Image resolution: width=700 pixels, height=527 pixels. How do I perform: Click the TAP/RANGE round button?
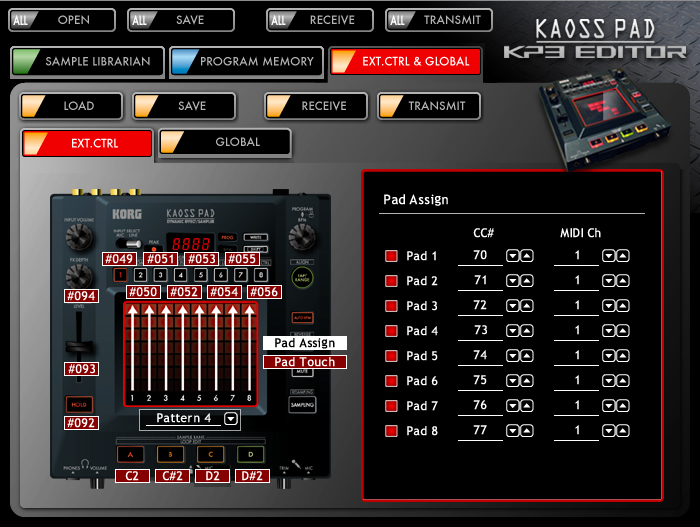coord(303,278)
